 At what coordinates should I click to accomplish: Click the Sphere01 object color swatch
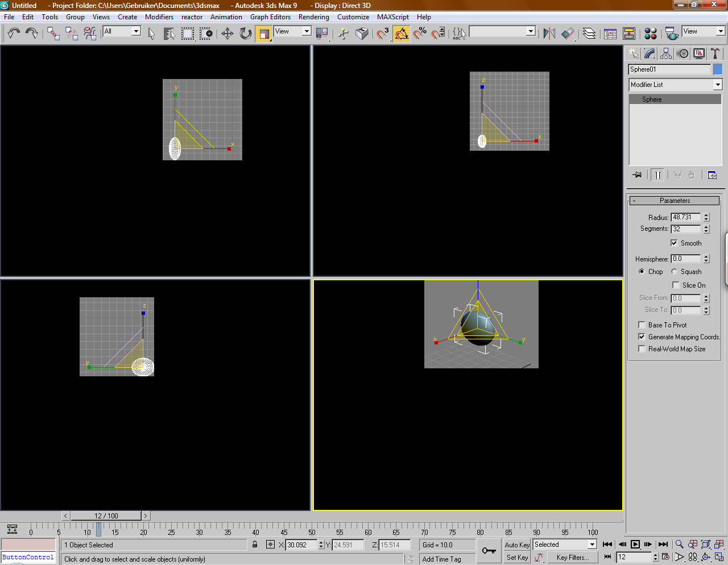click(x=718, y=69)
